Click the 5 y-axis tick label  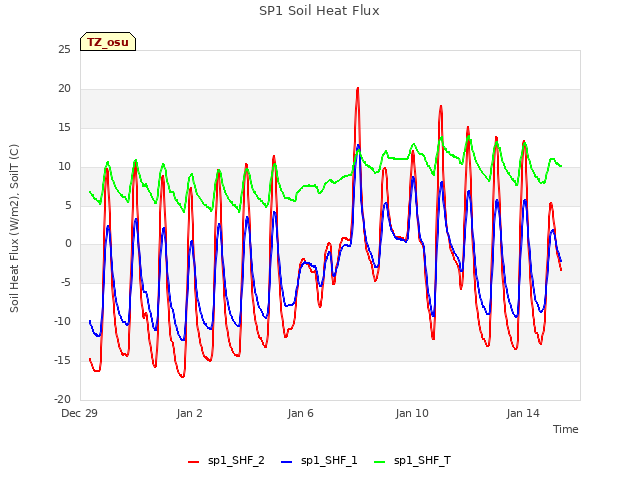(x=68, y=205)
